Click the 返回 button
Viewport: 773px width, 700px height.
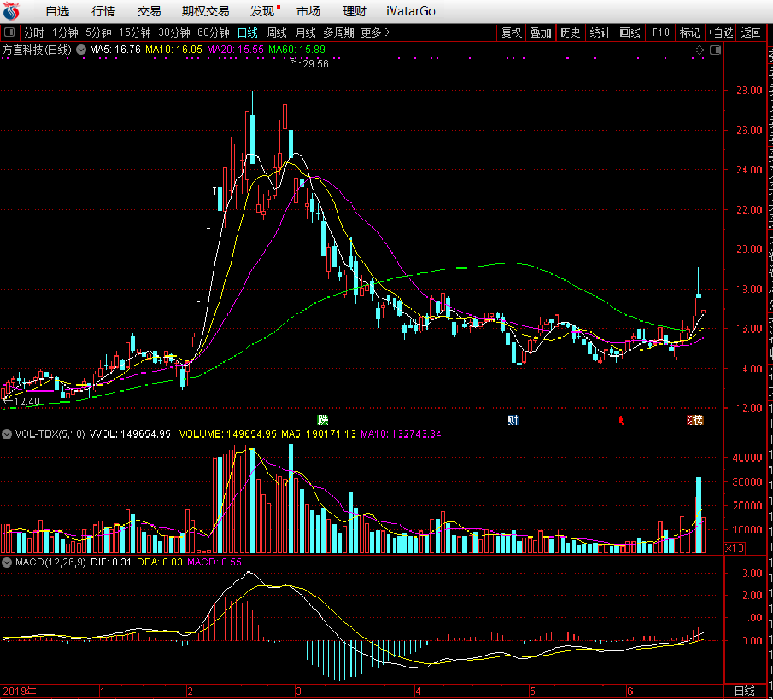(x=751, y=33)
